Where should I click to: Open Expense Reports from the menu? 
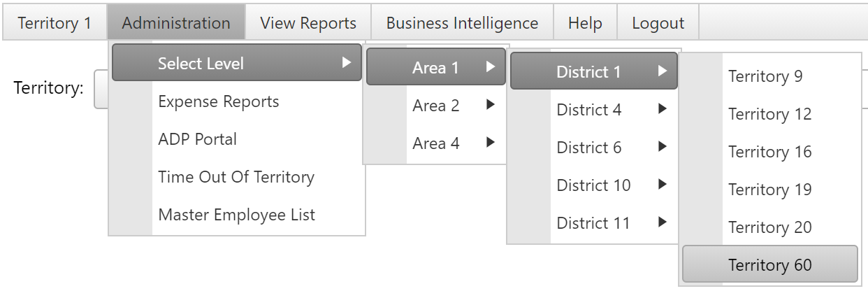(218, 101)
